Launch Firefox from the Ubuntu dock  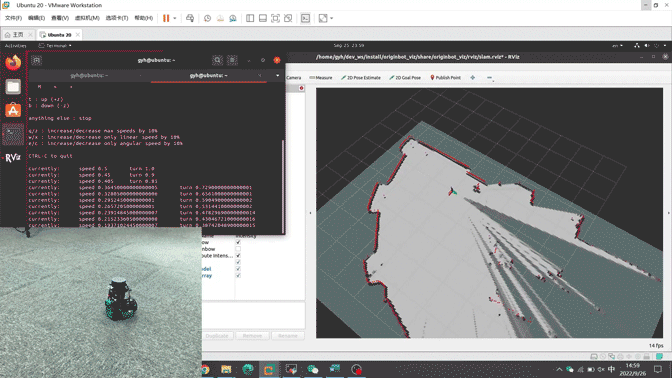coord(13,63)
